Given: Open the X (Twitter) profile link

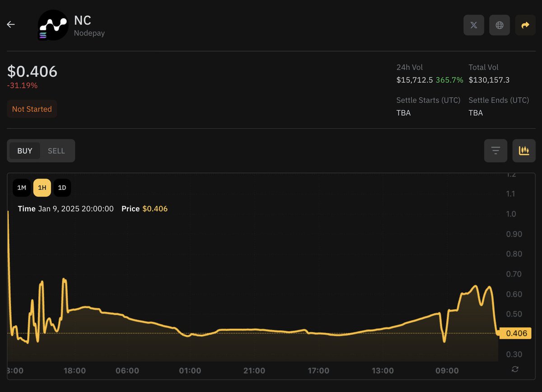Looking at the screenshot, I should pyautogui.click(x=474, y=25).
